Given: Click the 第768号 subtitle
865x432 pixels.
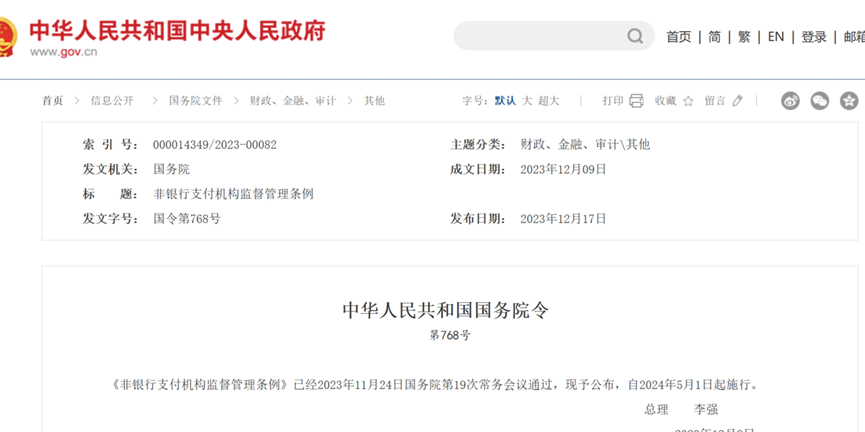Looking at the screenshot, I should 450,335.
